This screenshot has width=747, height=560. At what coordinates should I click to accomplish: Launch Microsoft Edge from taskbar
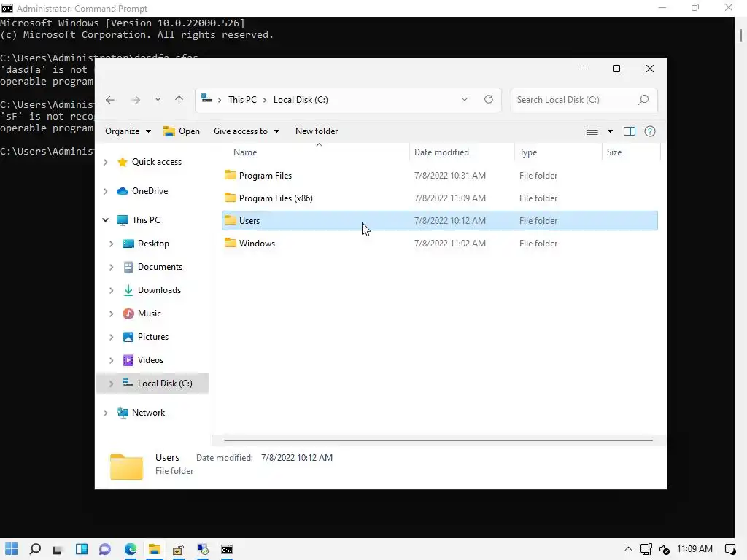(131, 549)
